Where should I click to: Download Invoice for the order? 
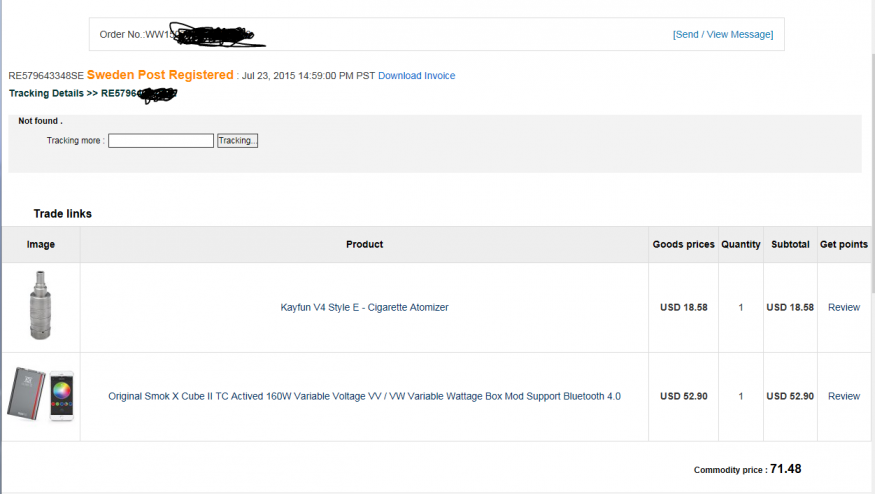tap(416, 76)
